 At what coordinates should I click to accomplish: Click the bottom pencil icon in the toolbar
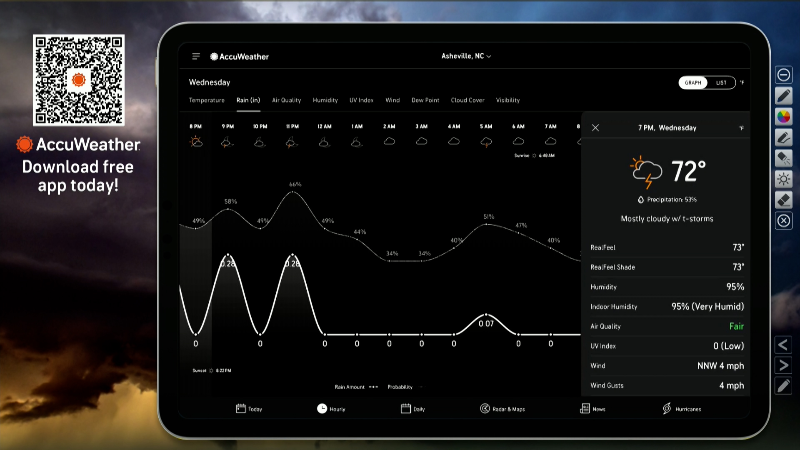click(784, 386)
